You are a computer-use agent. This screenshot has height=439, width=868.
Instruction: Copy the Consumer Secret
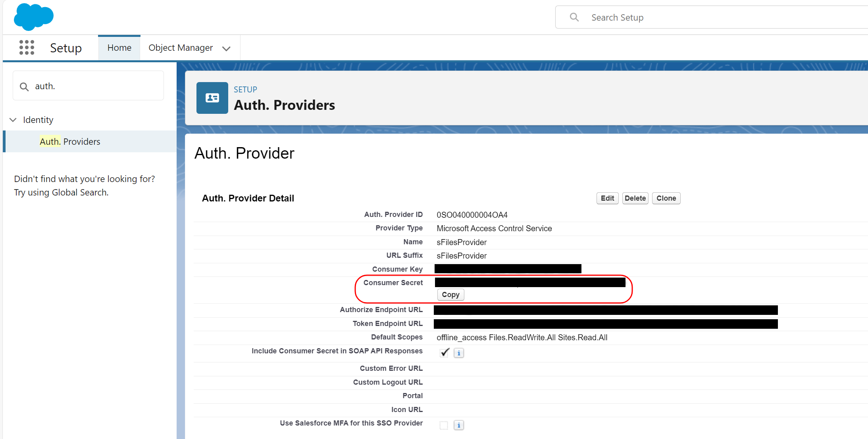pos(450,295)
